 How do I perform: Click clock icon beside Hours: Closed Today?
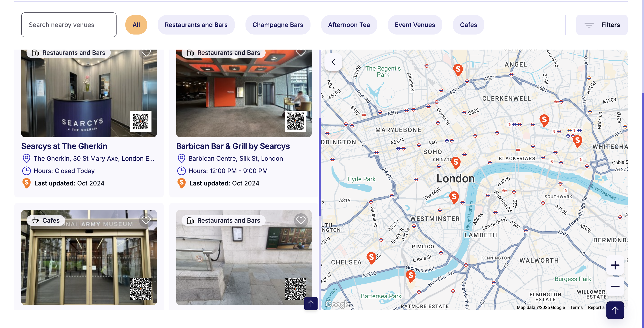[26, 171]
